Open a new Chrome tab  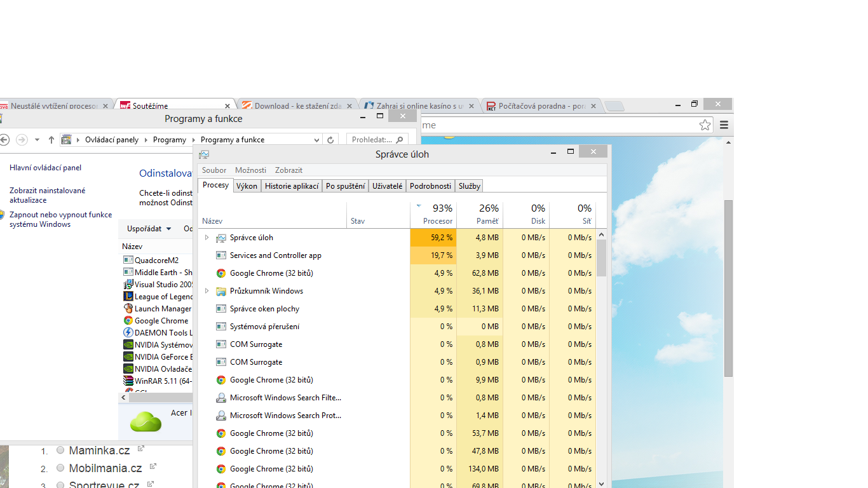click(x=614, y=106)
